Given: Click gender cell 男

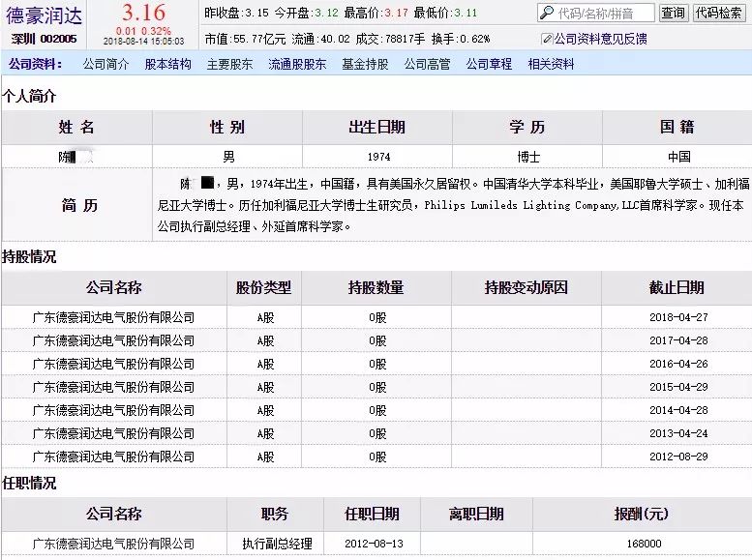Looking at the screenshot, I should (x=228, y=157).
